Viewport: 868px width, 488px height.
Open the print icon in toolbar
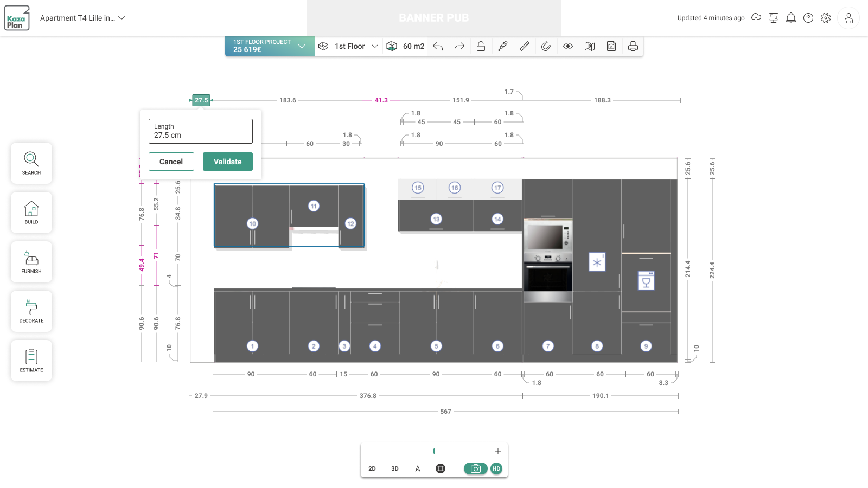633,47
